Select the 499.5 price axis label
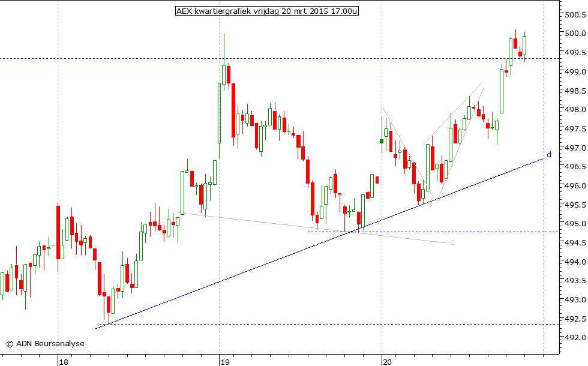588x366 pixels. pos(575,53)
